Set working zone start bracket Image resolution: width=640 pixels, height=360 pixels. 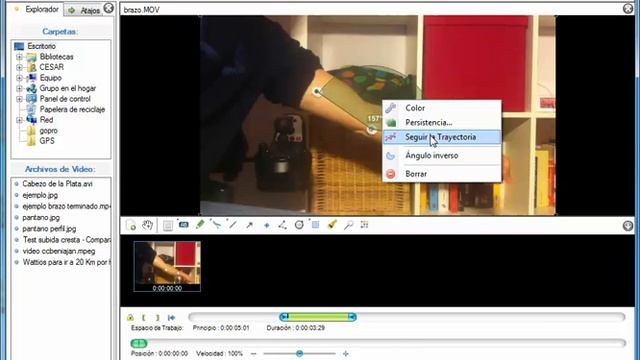tap(144, 317)
